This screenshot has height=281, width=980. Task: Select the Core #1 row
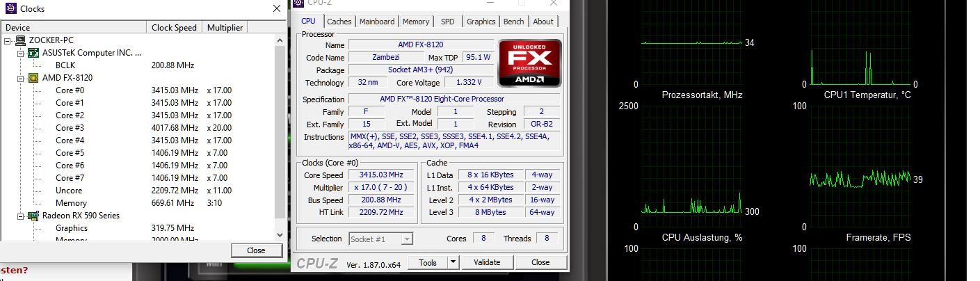137,103
